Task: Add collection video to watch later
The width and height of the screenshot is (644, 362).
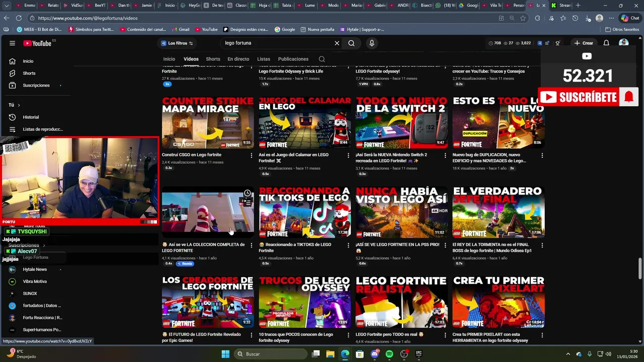Action: click(x=248, y=194)
